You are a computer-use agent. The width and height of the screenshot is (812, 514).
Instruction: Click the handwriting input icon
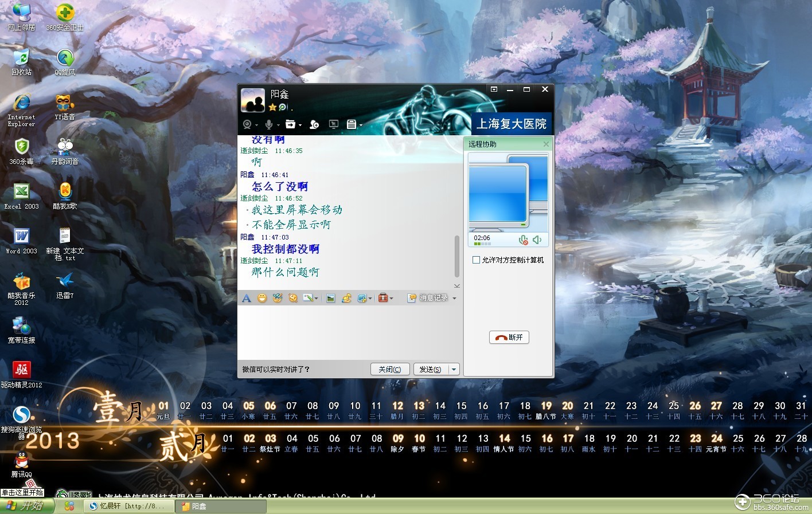(x=308, y=298)
